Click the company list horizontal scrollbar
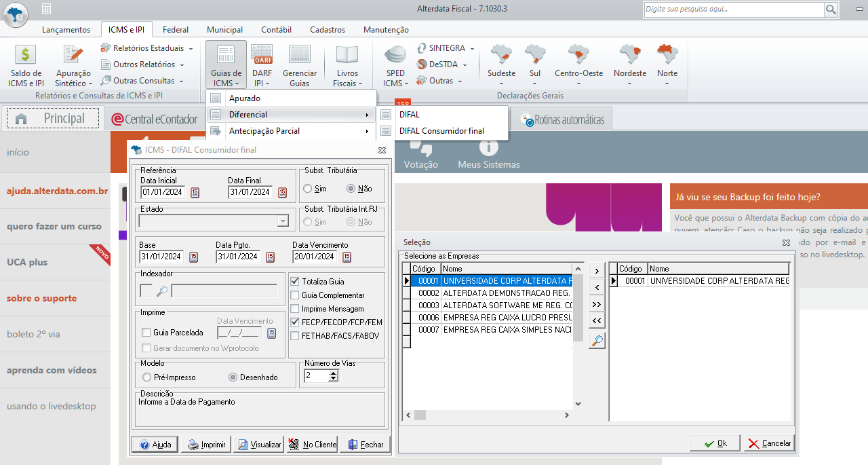Viewport: 868px width, 465px height. coord(488,414)
